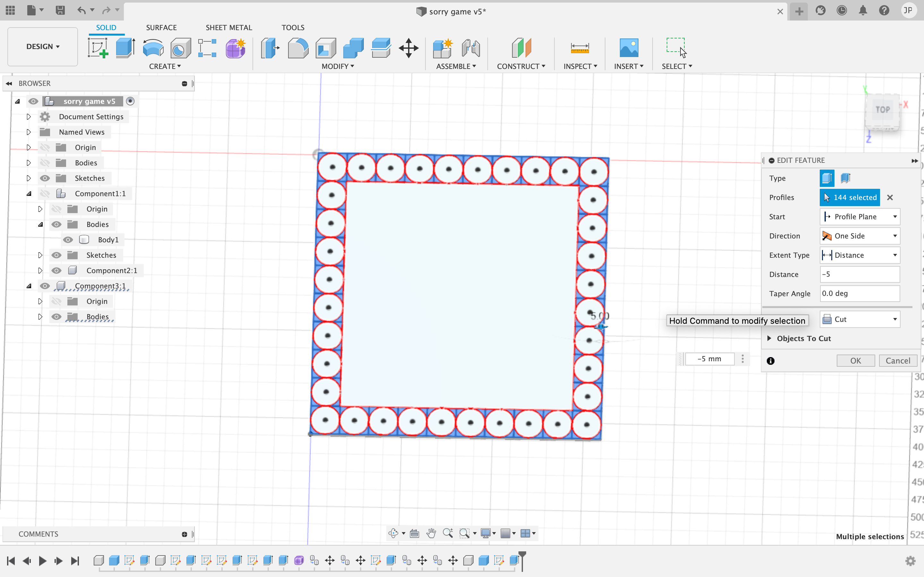Click the Cancel button to discard changes

(x=898, y=360)
